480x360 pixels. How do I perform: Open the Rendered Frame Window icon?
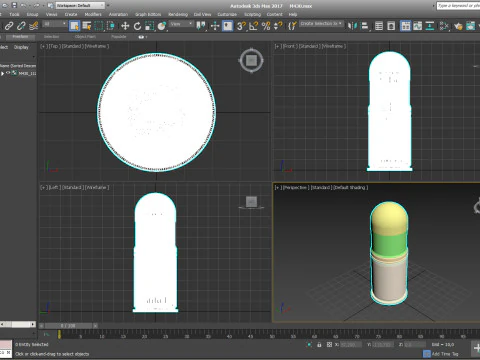pyautogui.click(x=470, y=26)
